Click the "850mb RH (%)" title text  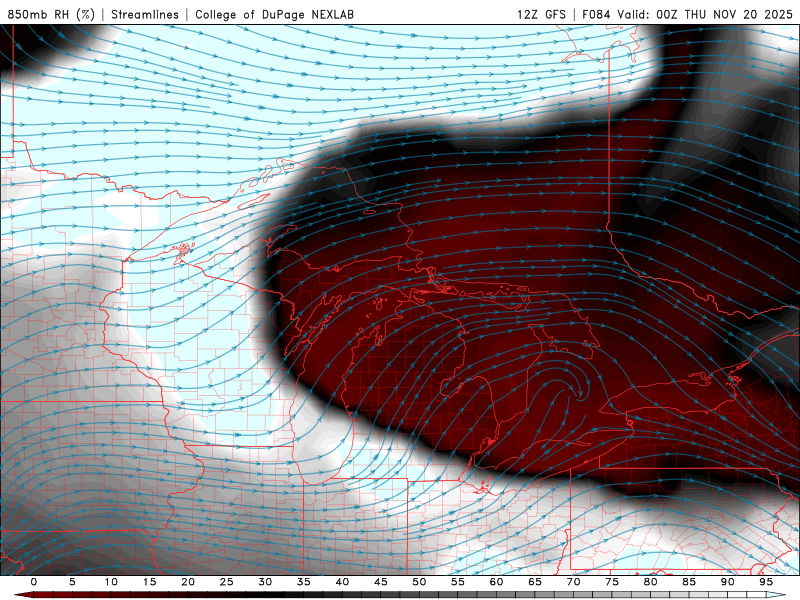point(51,14)
